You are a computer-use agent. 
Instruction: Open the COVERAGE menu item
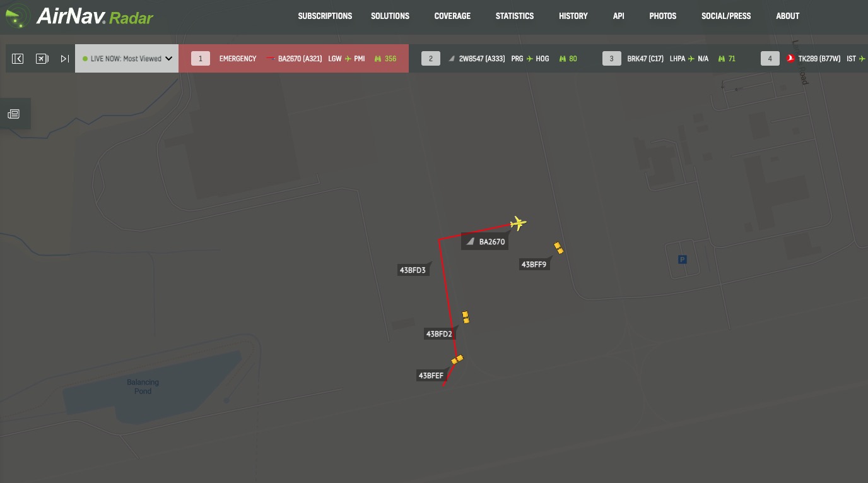click(452, 16)
